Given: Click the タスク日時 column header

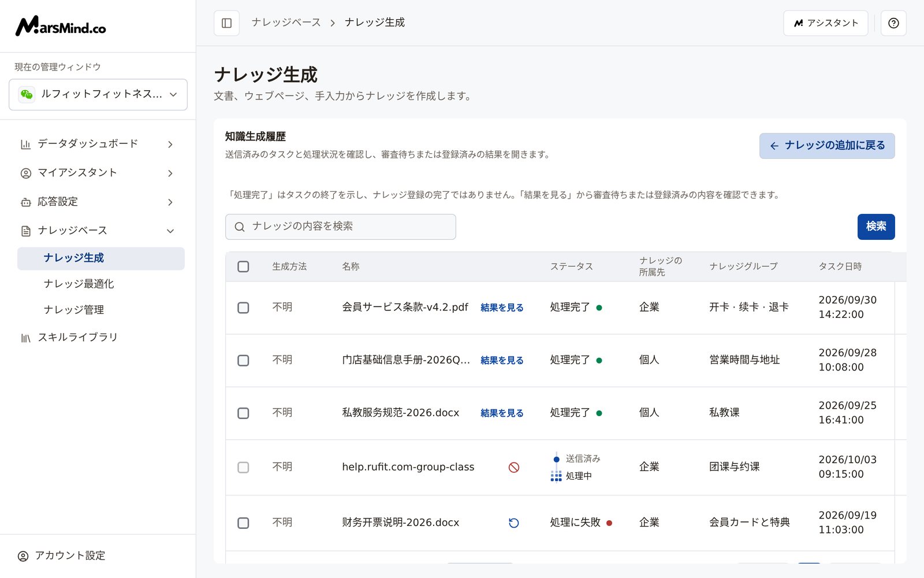Looking at the screenshot, I should pos(840,266).
